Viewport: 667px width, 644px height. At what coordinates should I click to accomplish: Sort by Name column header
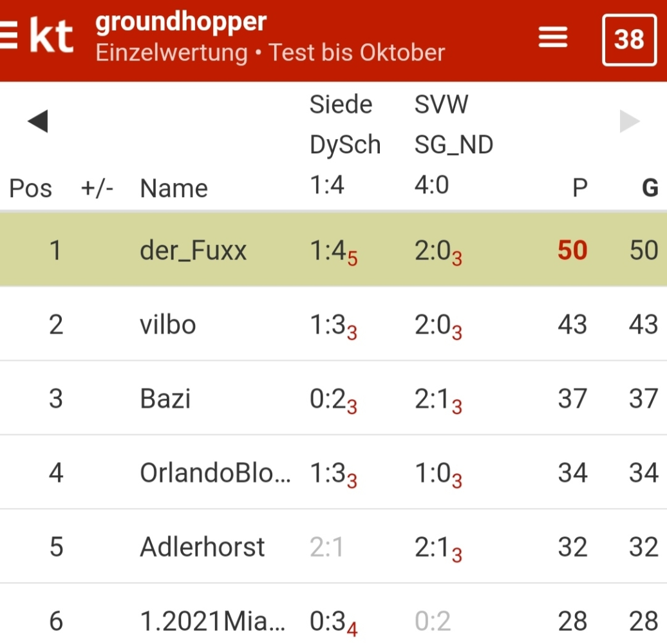click(174, 188)
